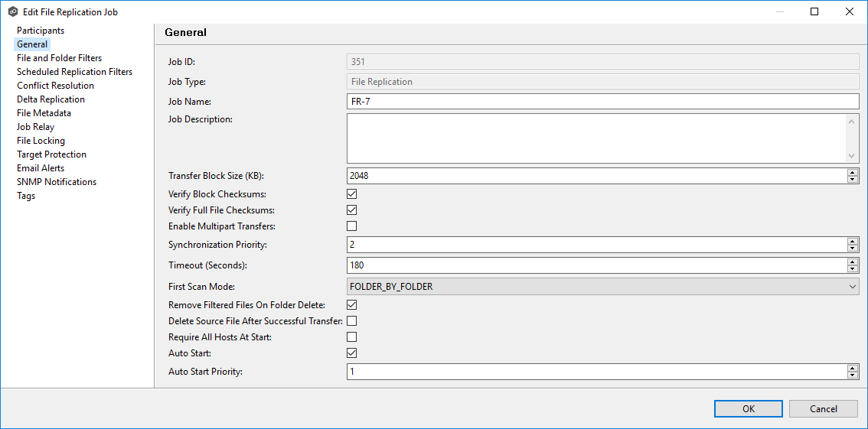
Task: Switch to SNMP Notifications section
Action: (x=57, y=182)
